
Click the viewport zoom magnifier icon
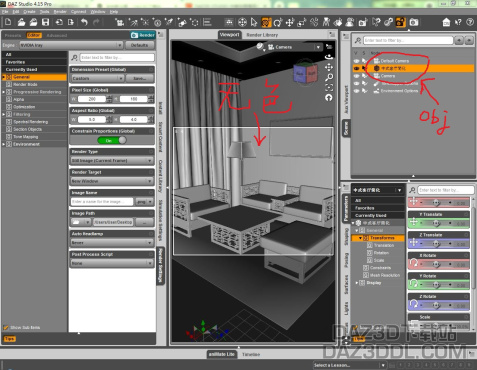click(329, 77)
